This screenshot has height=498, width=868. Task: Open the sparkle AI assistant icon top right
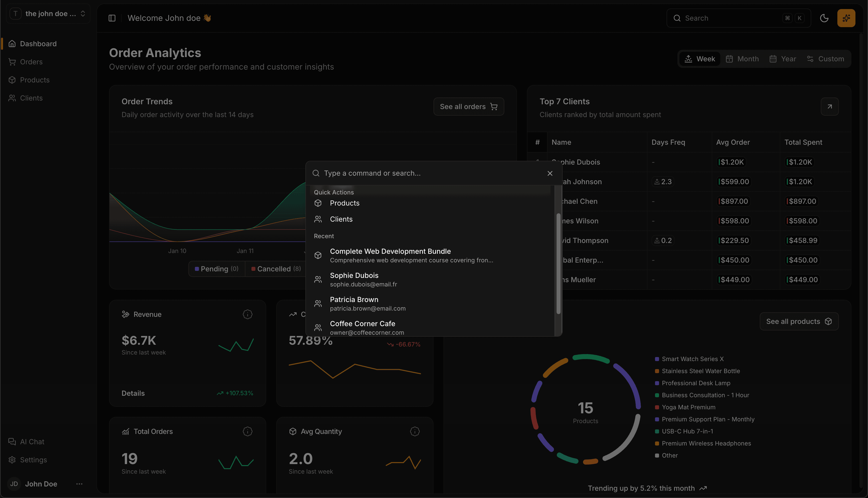[846, 18]
